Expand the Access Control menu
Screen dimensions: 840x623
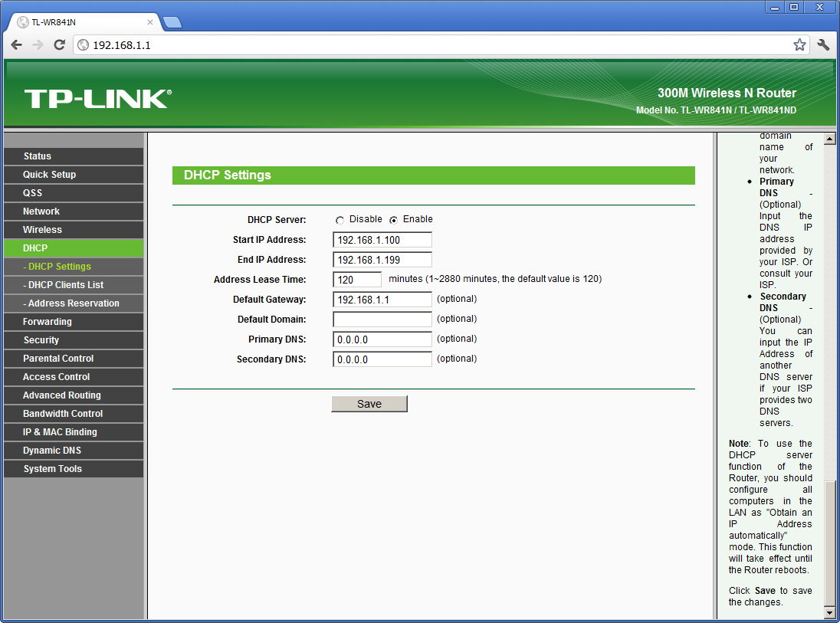(x=74, y=377)
